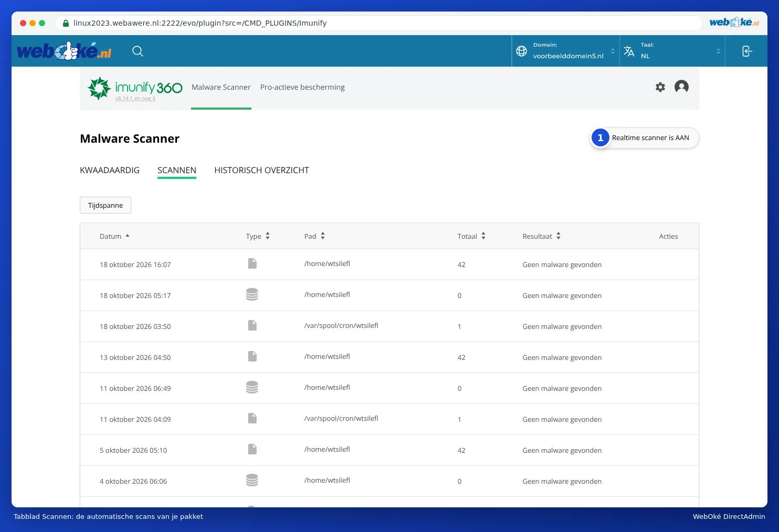Viewport: 779px width, 532px height.
Task: Click total 42 on 13 oktober row
Action: pyautogui.click(x=461, y=357)
